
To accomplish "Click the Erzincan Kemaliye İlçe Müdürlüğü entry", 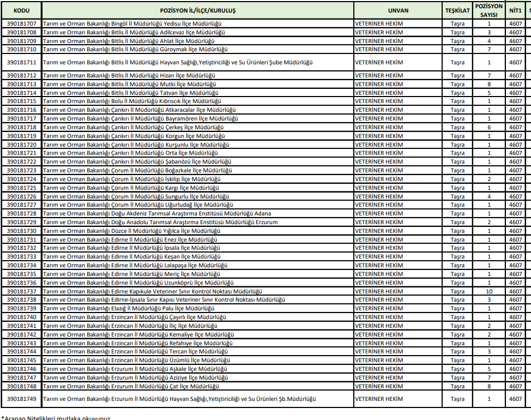I will click(x=138, y=335).
